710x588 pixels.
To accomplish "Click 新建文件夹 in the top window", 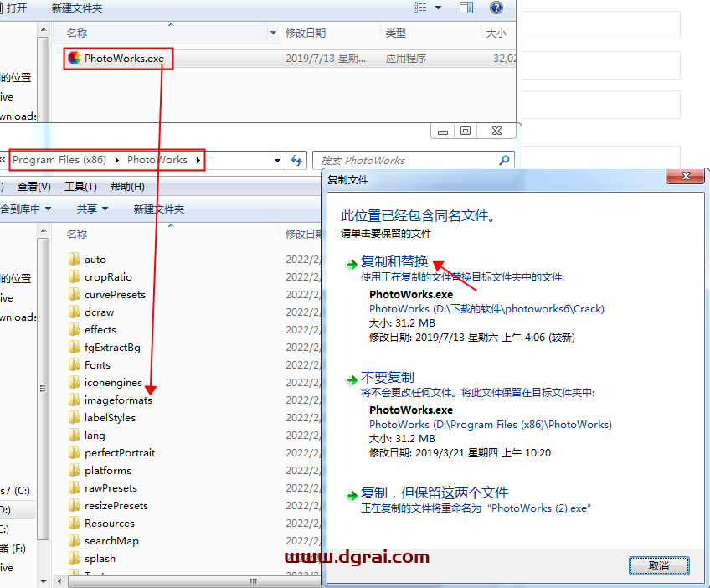I will (x=77, y=8).
